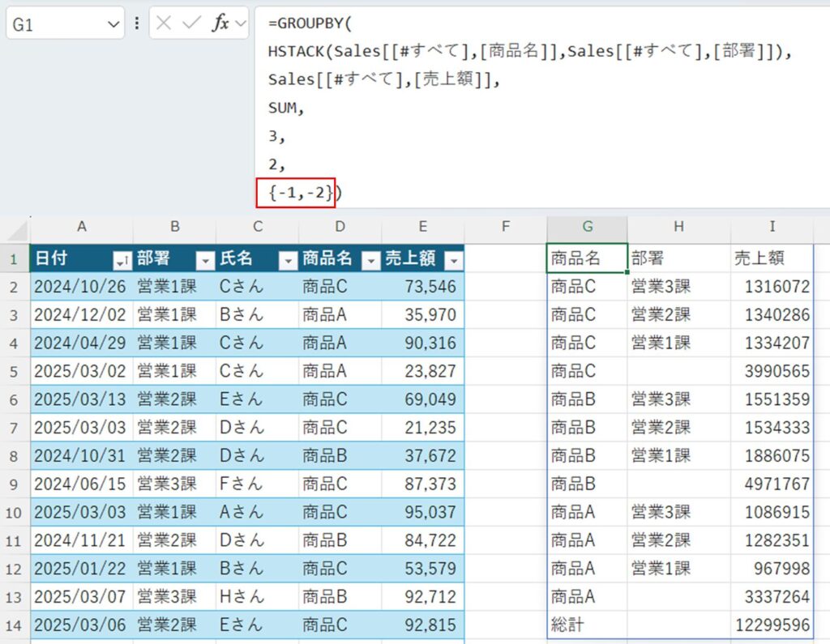This screenshot has height=644, width=830.
Task: Select cell containing Eさん in row 6
Action: point(258,399)
